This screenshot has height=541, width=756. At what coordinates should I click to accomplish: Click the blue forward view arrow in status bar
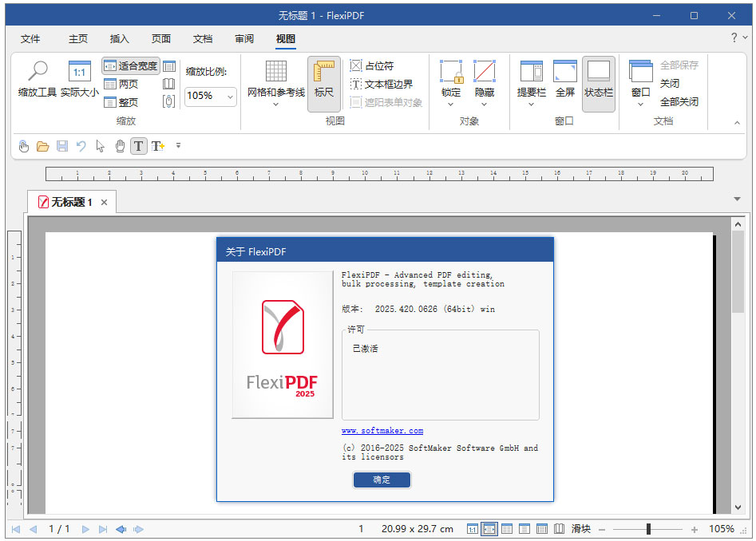(x=138, y=530)
